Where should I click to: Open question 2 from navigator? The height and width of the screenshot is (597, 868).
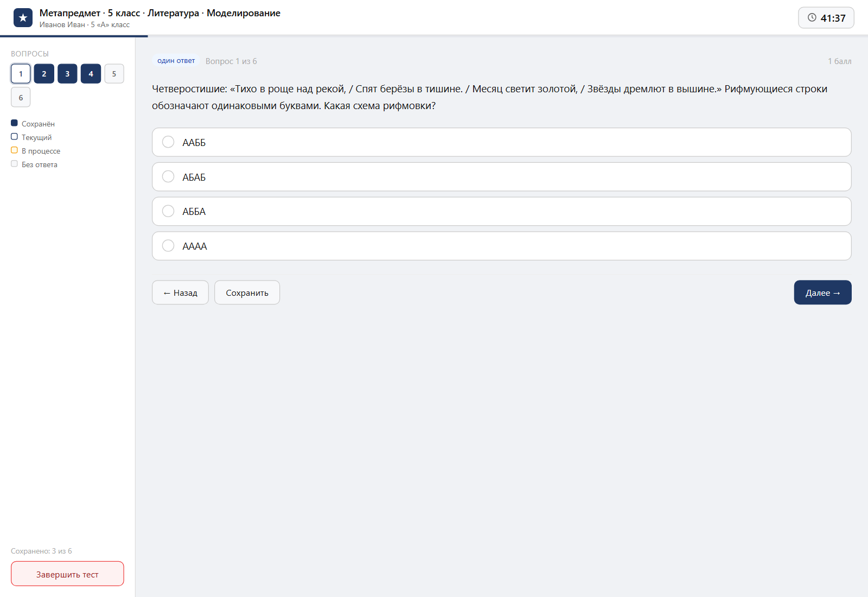pyautogui.click(x=44, y=74)
